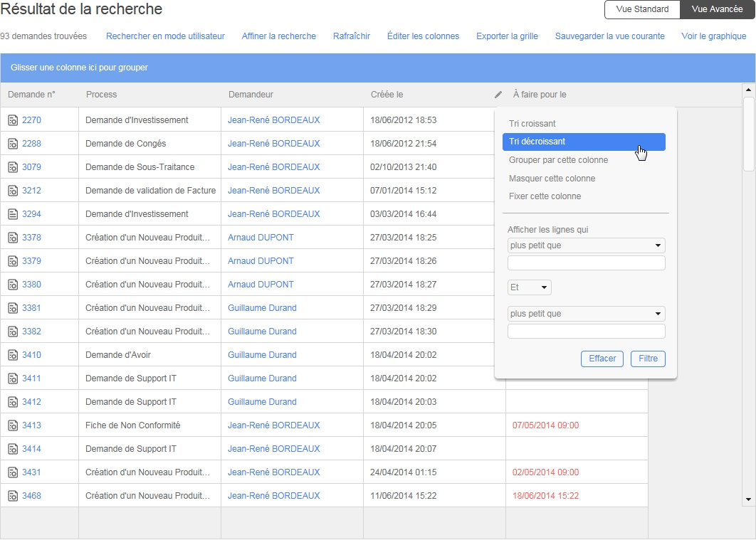Viewport: 756px width, 540px height.
Task: Click the request icon beside 3378
Action: pos(13,238)
